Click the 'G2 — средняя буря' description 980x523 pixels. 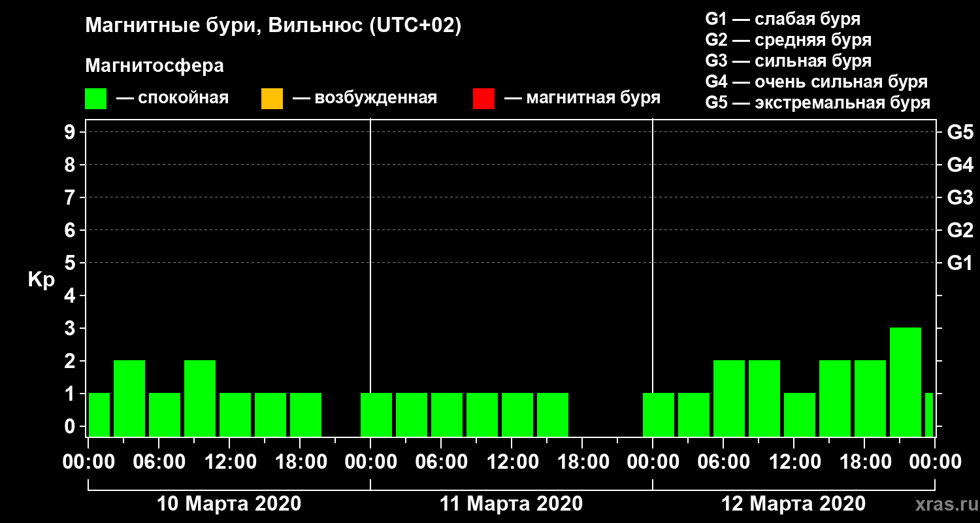789,40
